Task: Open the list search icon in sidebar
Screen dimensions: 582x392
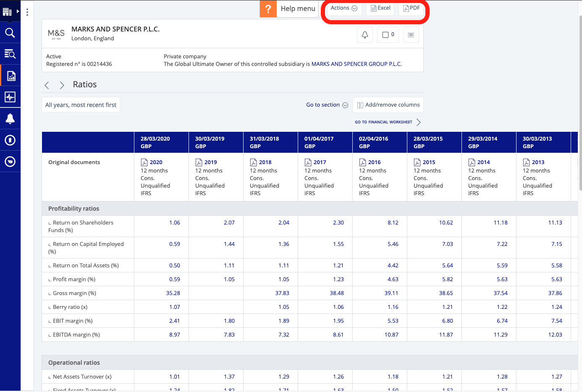Action: [10, 54]
